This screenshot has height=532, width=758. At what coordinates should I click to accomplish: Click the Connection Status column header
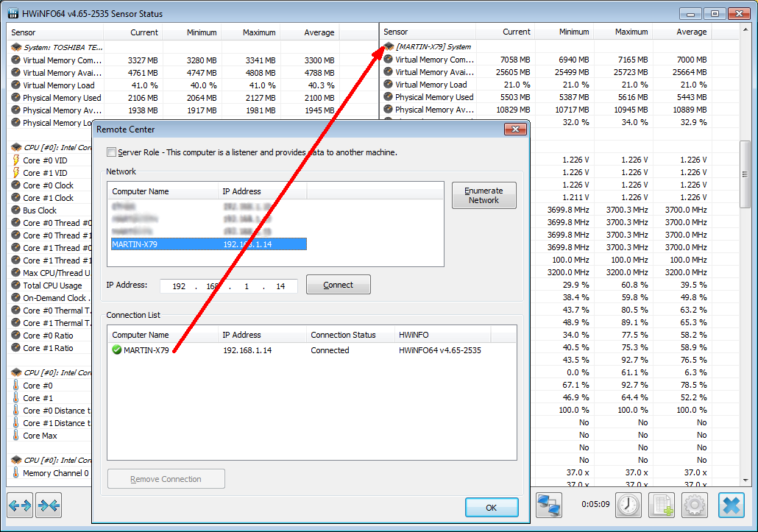pyautogui.click(x=350, y=335)
